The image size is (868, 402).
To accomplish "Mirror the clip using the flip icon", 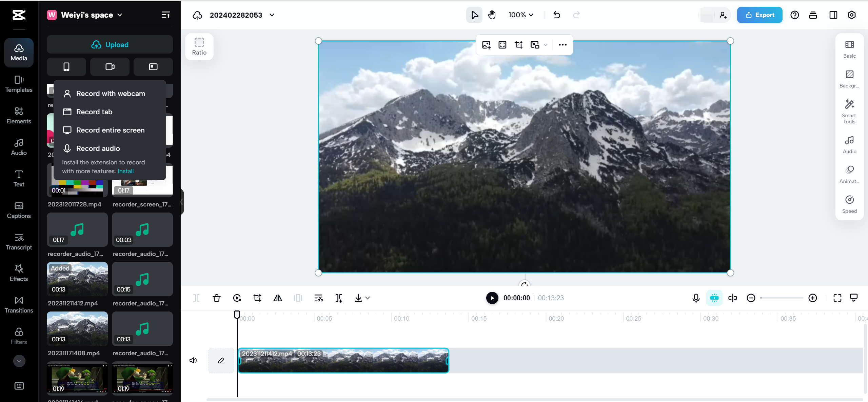I will tap(278, 298).
